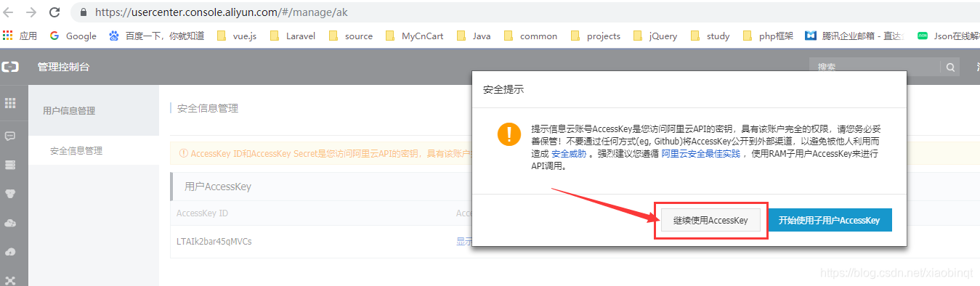
Task: Click 管理控制台 header title
Action: point(64,67)
